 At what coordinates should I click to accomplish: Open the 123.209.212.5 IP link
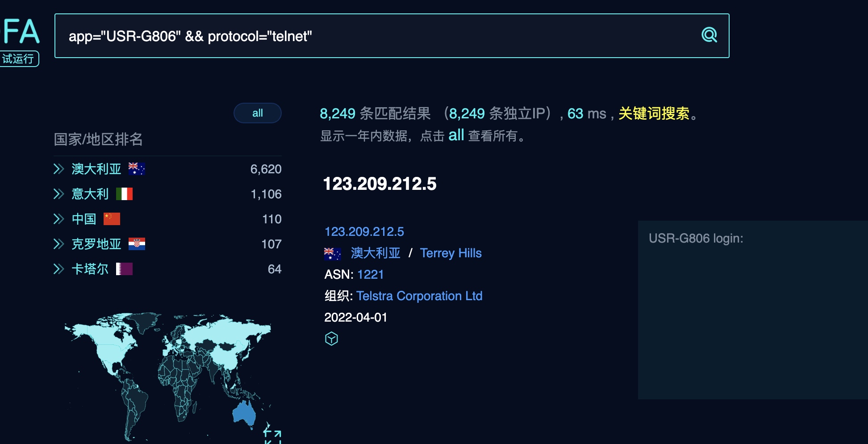click(364, 231)
